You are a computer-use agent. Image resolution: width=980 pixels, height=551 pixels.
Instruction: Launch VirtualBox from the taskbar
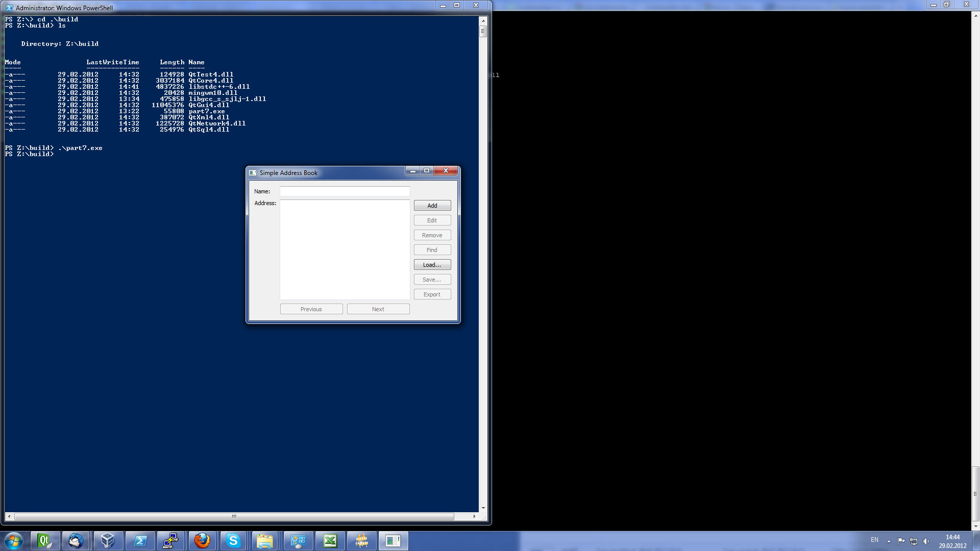point(108,541)
